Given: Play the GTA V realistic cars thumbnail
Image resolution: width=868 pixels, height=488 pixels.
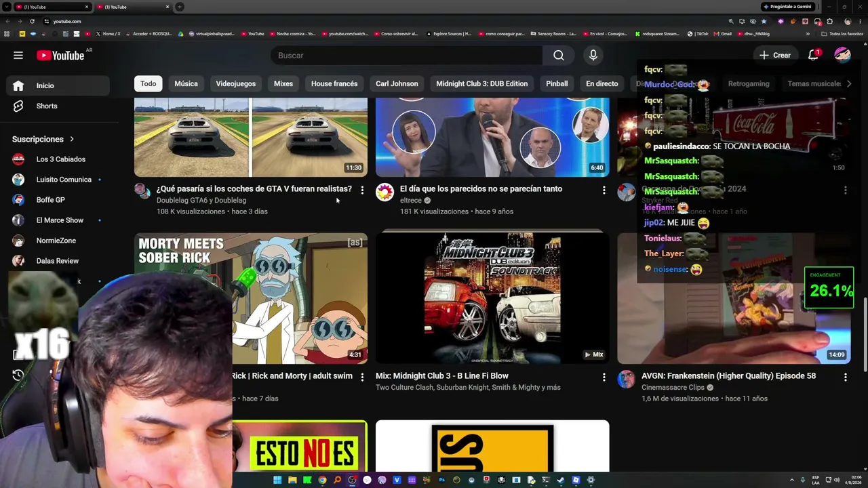Looking at the screenshot, I should coord(251,137).
